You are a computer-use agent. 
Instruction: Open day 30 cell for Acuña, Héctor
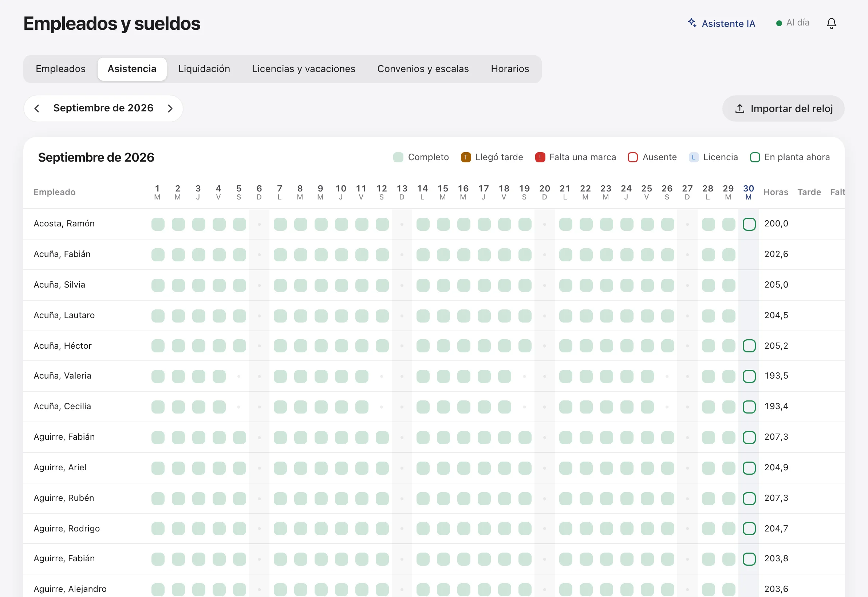749,346
